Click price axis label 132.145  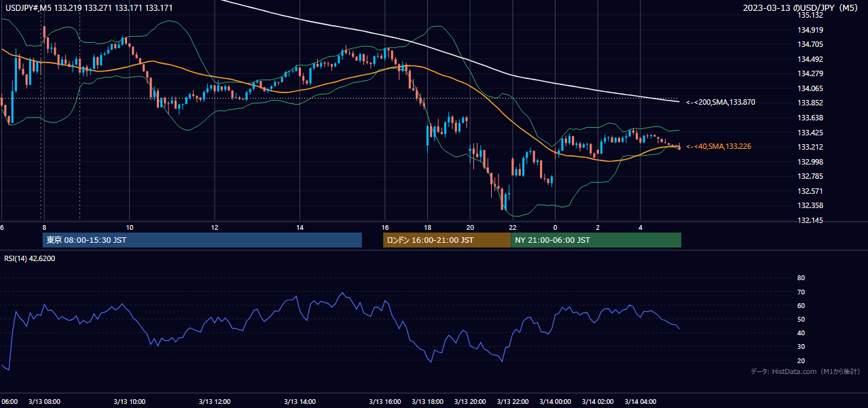point(810,220)
